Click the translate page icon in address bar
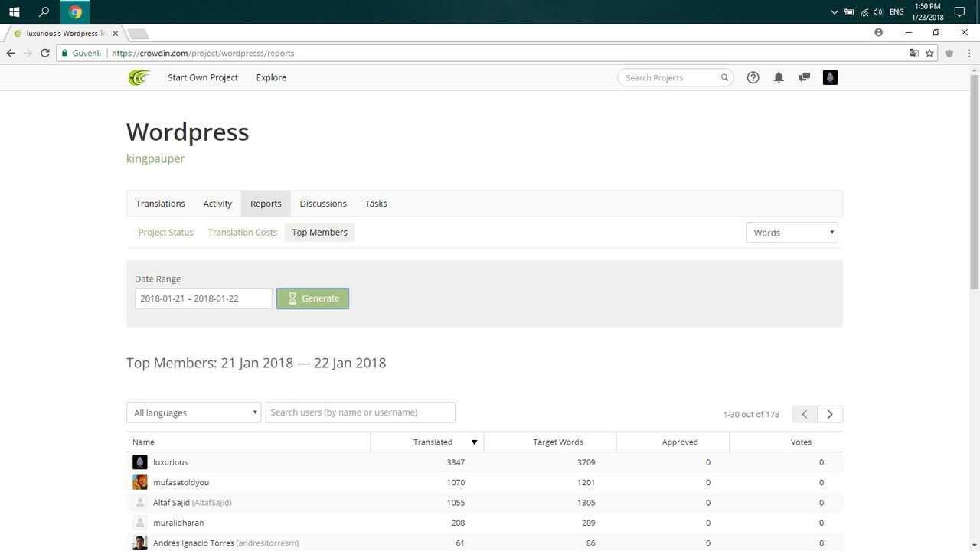Image resolution: width=980 pixels, height=551 pixels. tap(913, 53)
